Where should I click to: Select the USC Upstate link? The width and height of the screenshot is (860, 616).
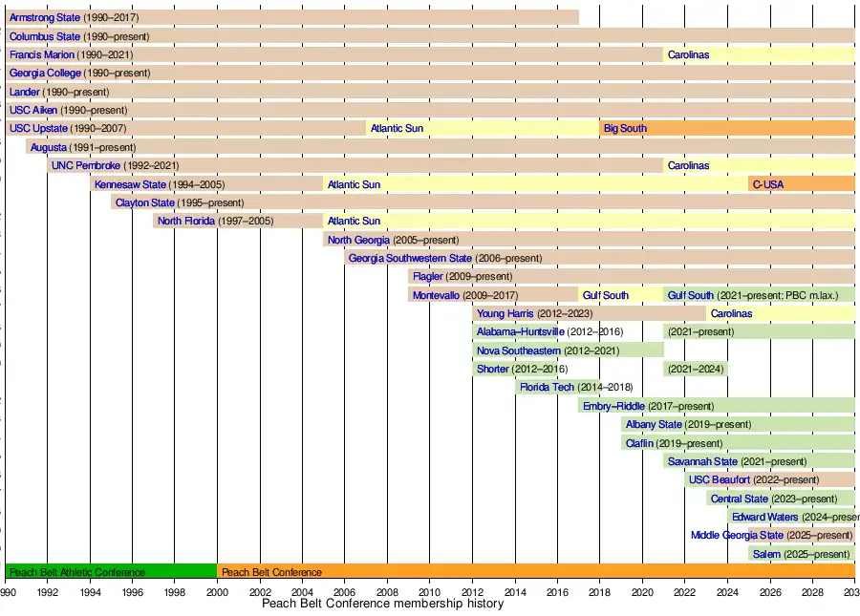[x=38, y=128]
